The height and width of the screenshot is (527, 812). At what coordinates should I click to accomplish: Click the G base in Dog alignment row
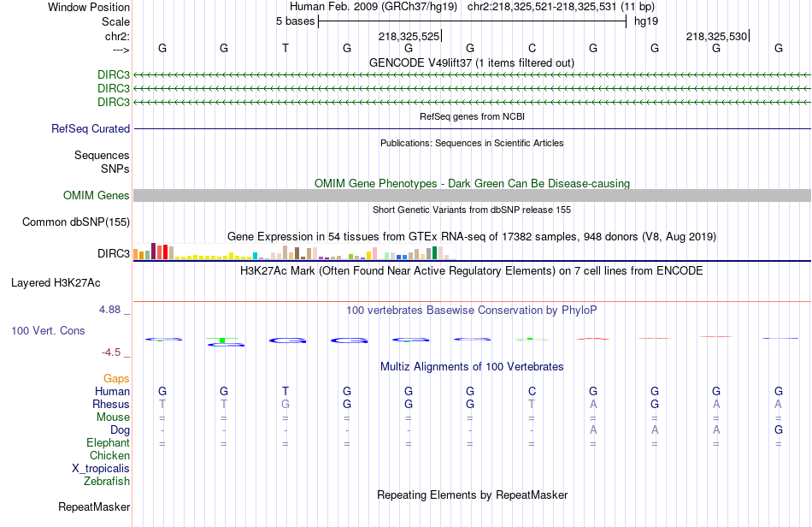point(779,430)
